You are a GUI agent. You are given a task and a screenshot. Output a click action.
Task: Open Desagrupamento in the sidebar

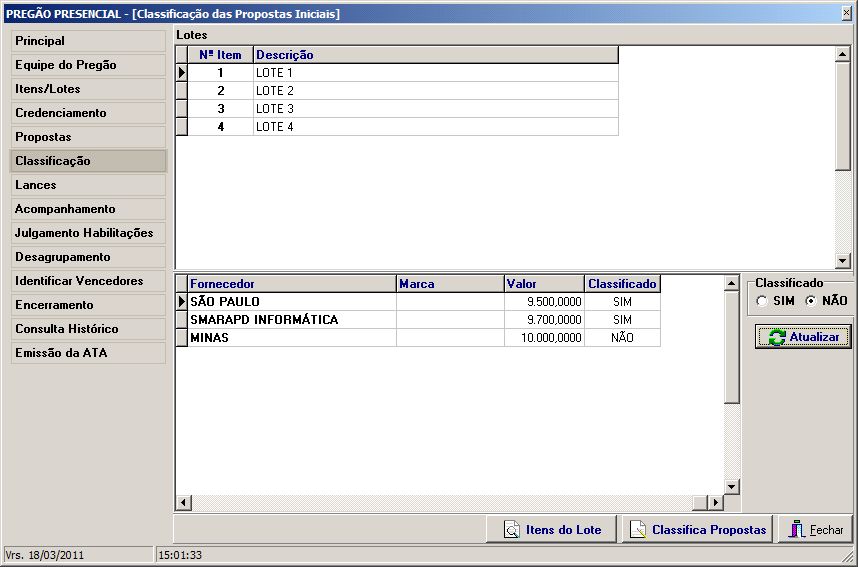pyautogui.click(x=88, y=257)
